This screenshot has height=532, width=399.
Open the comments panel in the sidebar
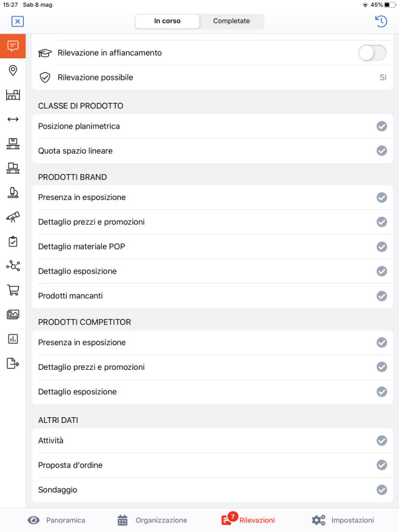(12, 46)
